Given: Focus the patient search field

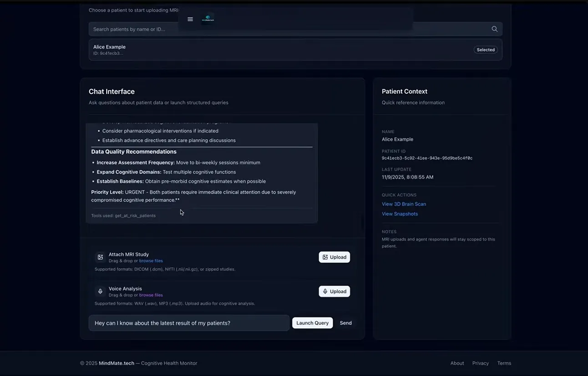Looking at the screenshot, I should tap(295, 29).
